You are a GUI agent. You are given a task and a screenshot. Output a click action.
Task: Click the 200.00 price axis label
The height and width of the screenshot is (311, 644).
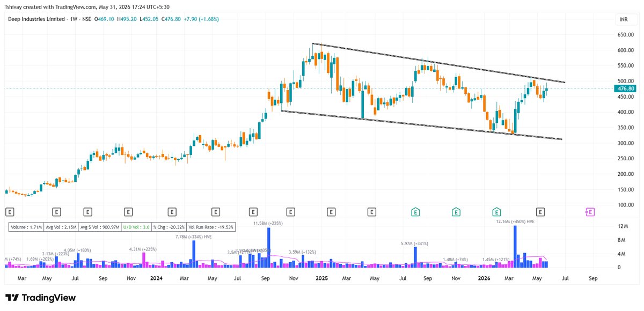[x=626, y=175]
